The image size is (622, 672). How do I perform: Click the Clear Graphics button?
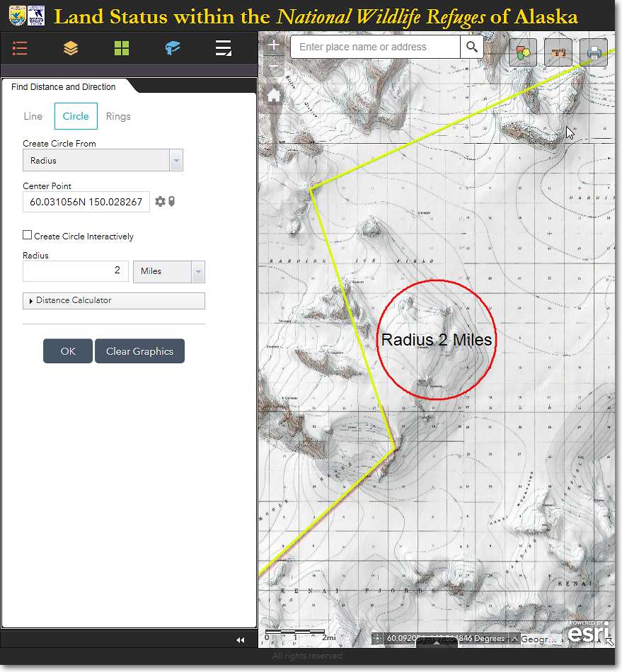(x=139, y=351)
